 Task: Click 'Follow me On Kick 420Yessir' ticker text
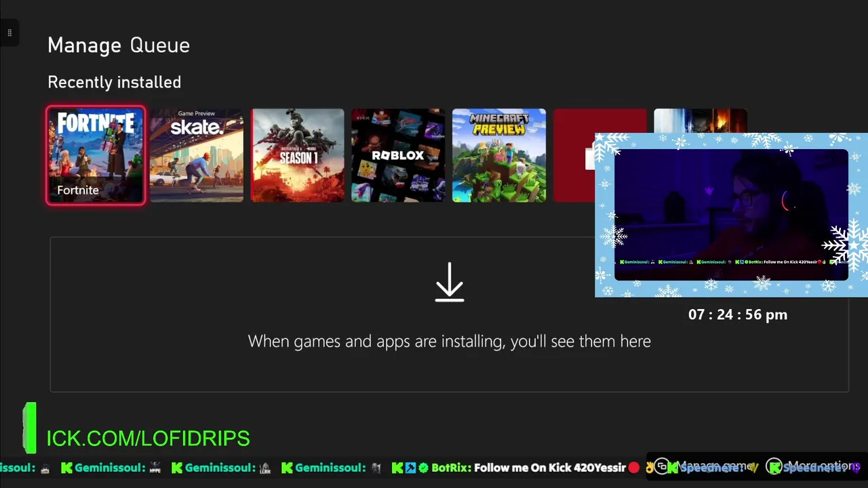tap(549, 468)
